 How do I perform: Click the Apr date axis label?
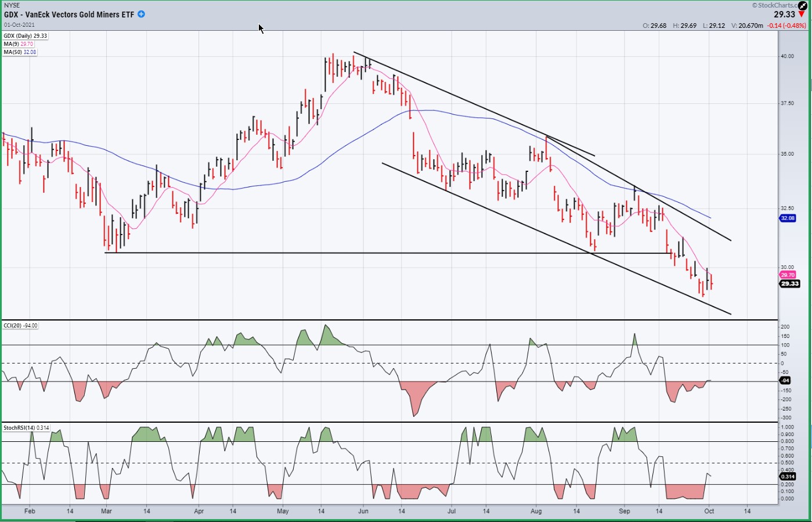(199, 512)
